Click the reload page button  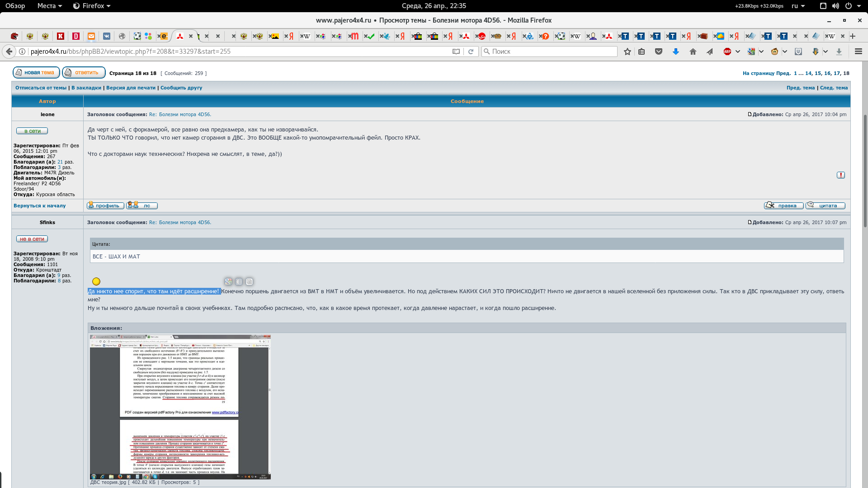tap(471, 52)
